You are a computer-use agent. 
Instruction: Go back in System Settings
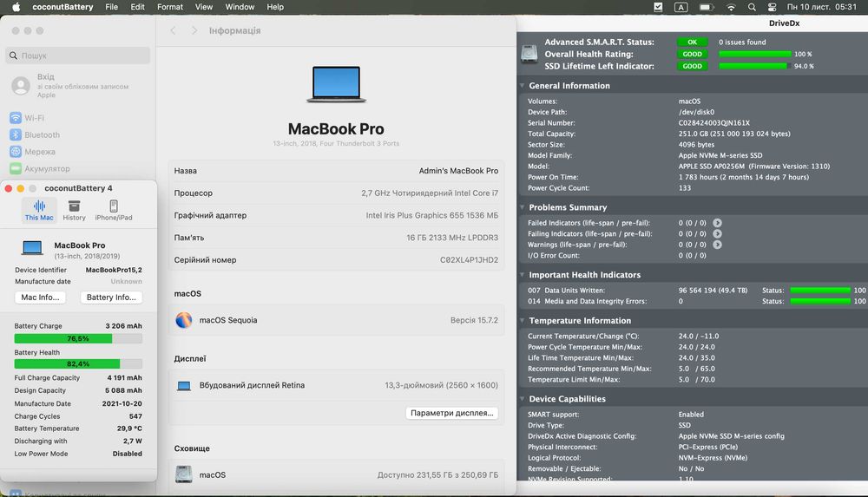[x=173, y=30]
